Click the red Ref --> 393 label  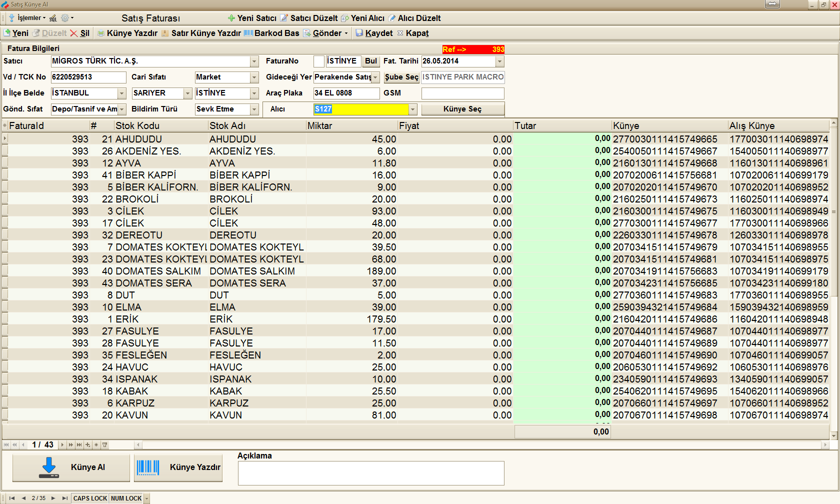click(x=473, y=49)
